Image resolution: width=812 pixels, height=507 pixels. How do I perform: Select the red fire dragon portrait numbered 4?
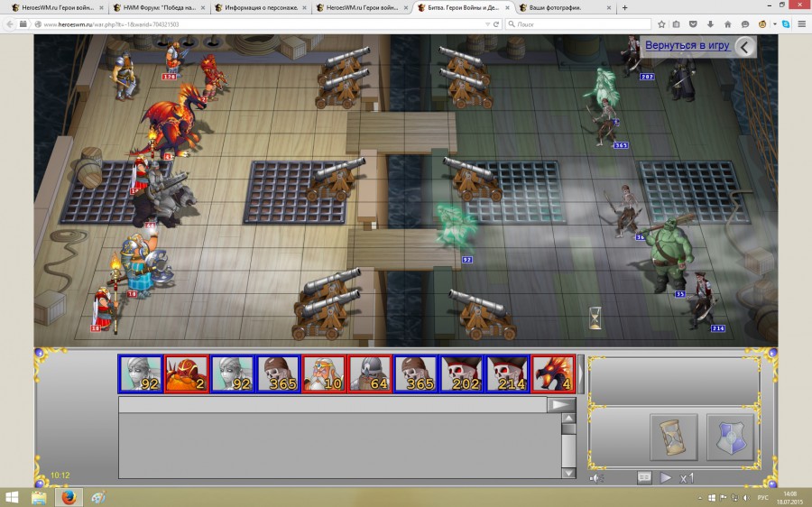(553, 373)
